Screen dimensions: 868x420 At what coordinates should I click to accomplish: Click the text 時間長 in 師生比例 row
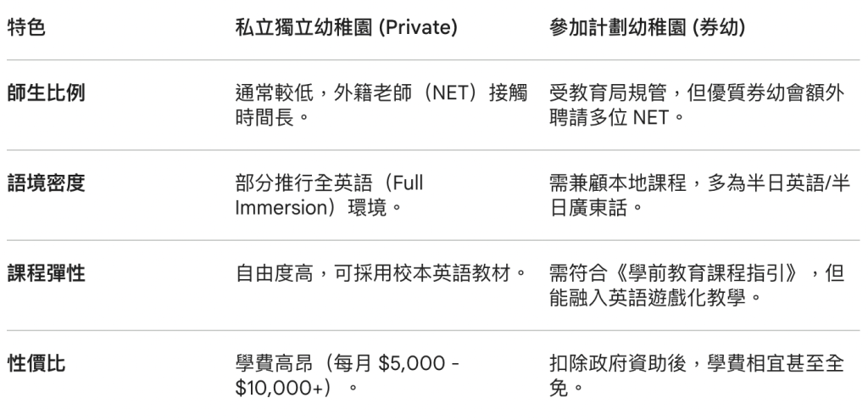[264, 117]
